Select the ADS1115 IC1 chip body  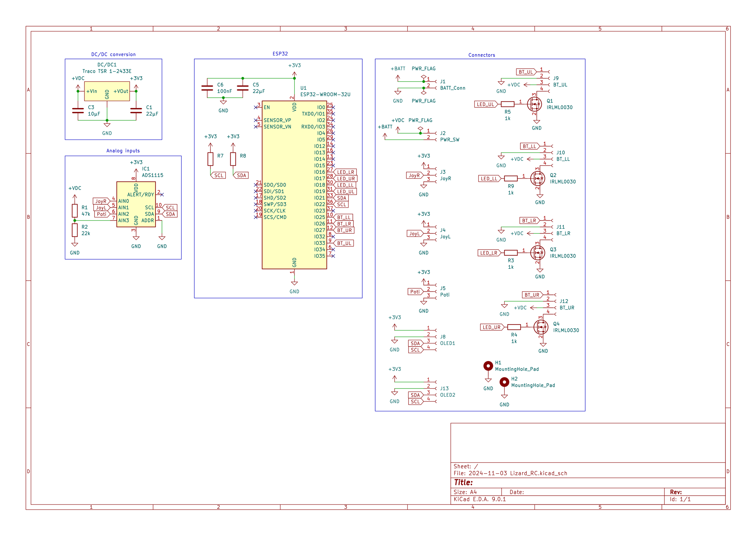click(136, 204)
